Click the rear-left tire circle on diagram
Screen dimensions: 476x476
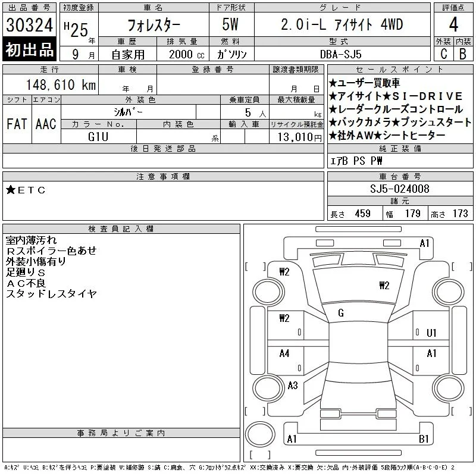[268, 388]
